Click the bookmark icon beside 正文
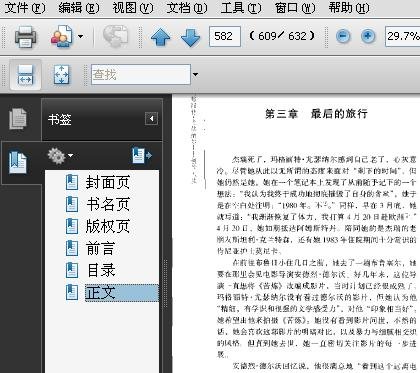The width and height of the screenshot is (420, 373). pyautogui.click(x=72, y=292)
